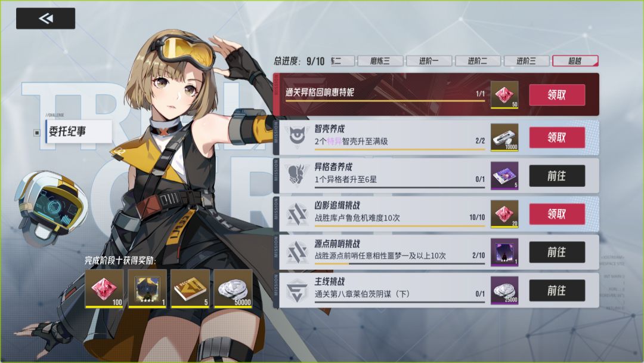Select the 25000 silver coins reward icon
The height and width of the screenshot is (363, 644).
[x=504, y=290]
